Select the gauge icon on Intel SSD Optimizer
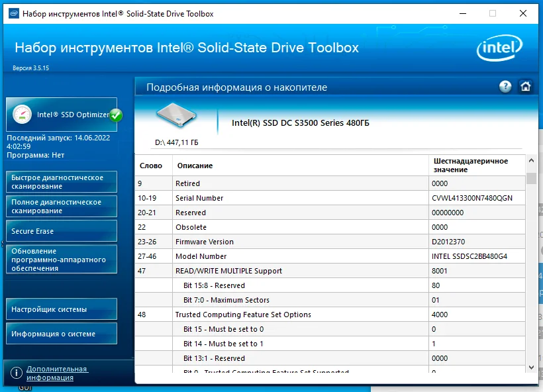The height and width of the screenshot is (392, 543). (x=22, y=114)
